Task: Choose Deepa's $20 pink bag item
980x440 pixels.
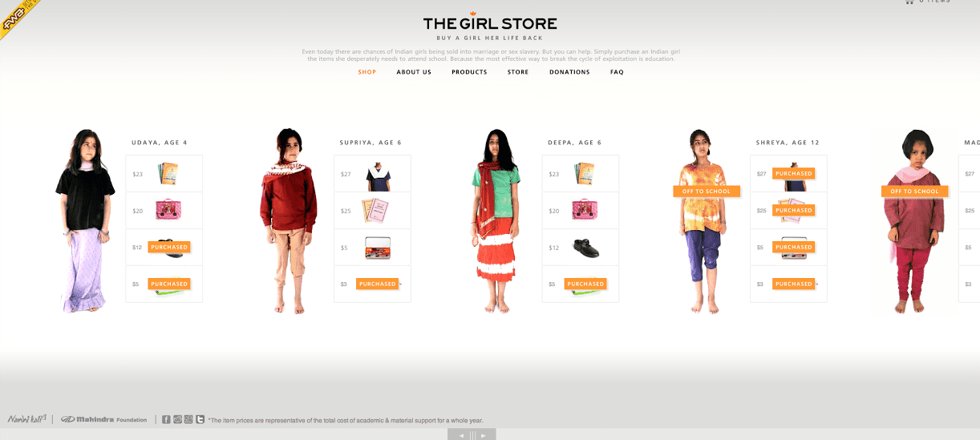Action: [x=581, y=211]
